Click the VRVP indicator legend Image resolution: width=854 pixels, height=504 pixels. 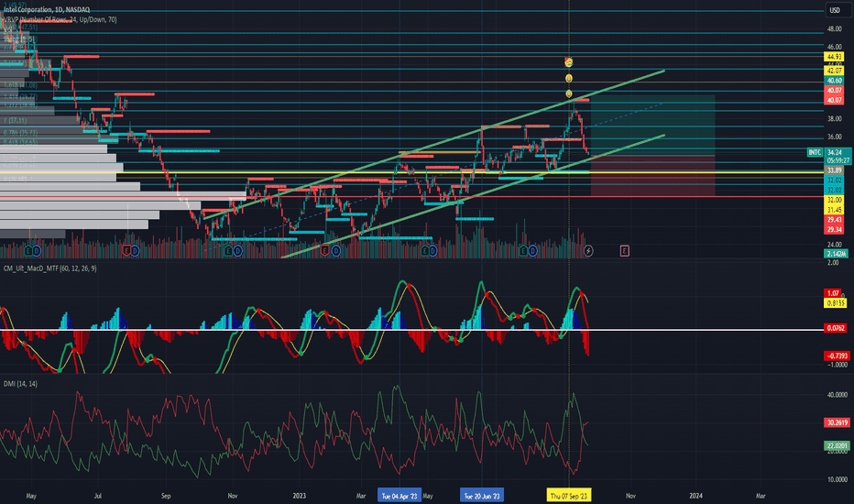(60, 19)
